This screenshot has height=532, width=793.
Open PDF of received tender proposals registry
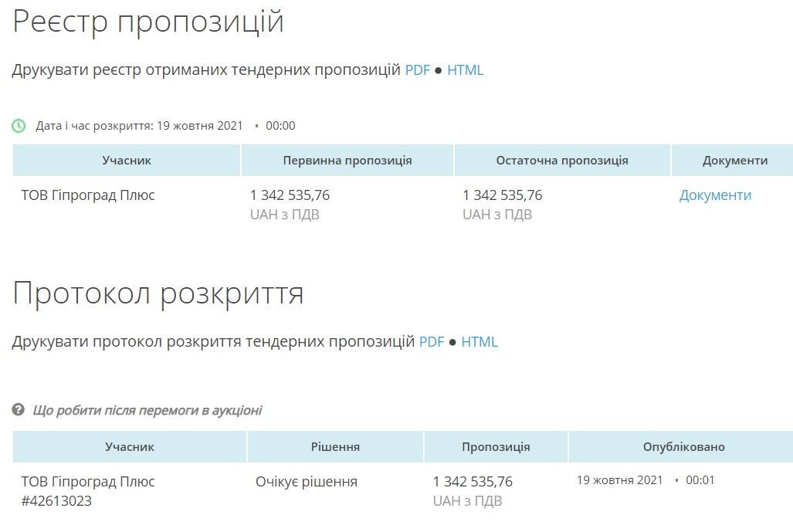(417, 69)
